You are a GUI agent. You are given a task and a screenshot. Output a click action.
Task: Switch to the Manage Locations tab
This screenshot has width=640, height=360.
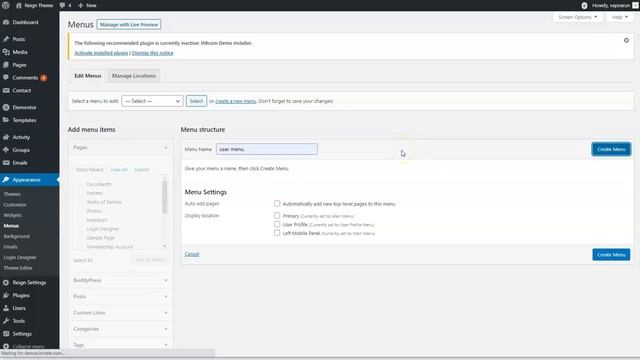[x=134, y=76]
